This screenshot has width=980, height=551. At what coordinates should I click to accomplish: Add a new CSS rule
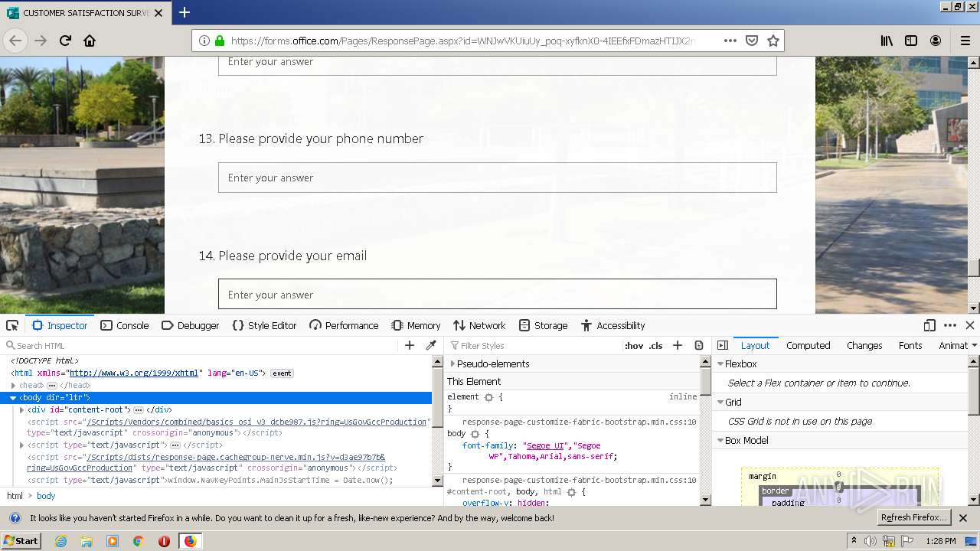click(678, 345)
